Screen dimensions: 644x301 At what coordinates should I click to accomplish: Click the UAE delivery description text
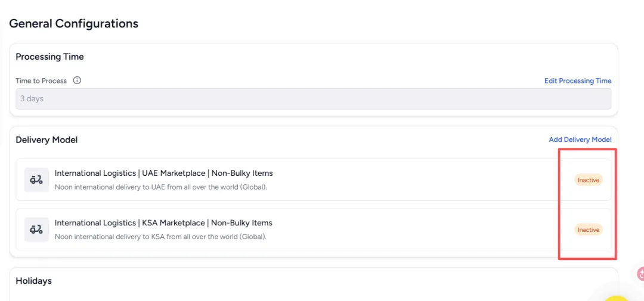(x=161, y=187)
